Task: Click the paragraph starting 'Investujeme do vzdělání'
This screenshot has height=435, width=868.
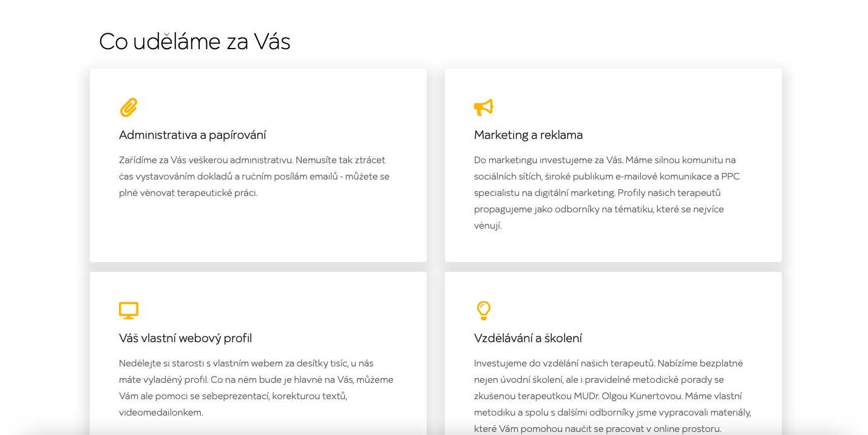Action: (612, 396)
